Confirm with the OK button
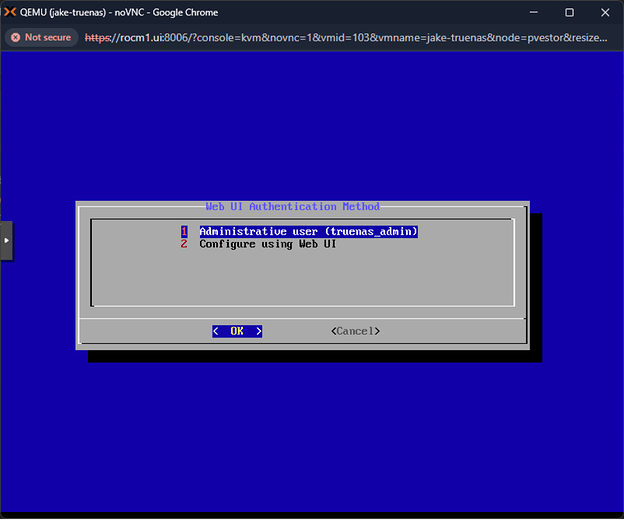 click(x=237, y=331)
